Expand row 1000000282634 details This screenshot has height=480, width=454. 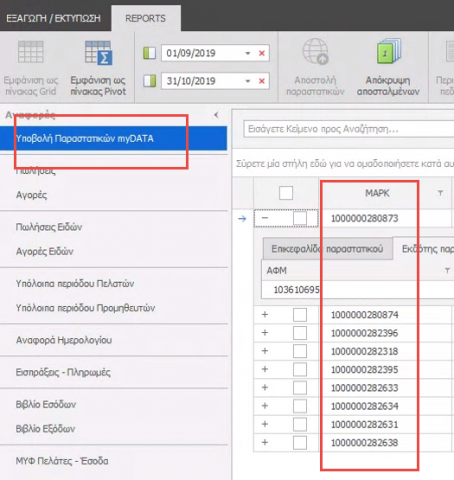265,406
